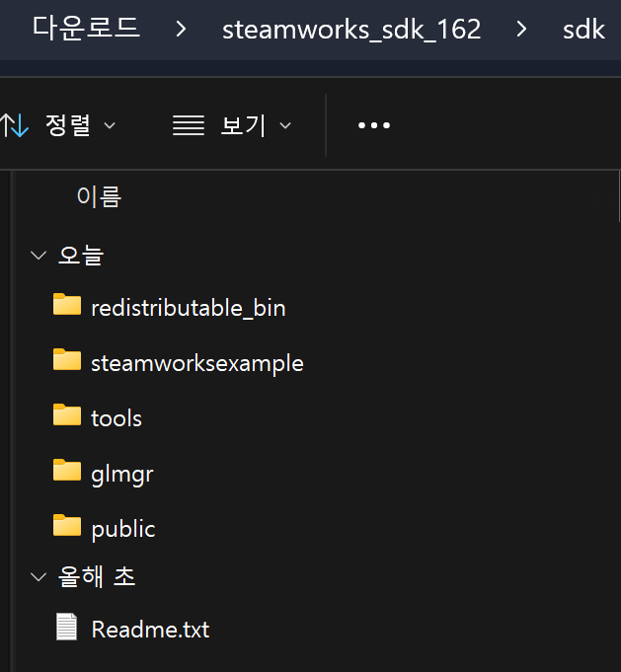Open the 정렬 sort dropdown arrow
This screenshot has width=621, height=672.
[x=110, y=125]
